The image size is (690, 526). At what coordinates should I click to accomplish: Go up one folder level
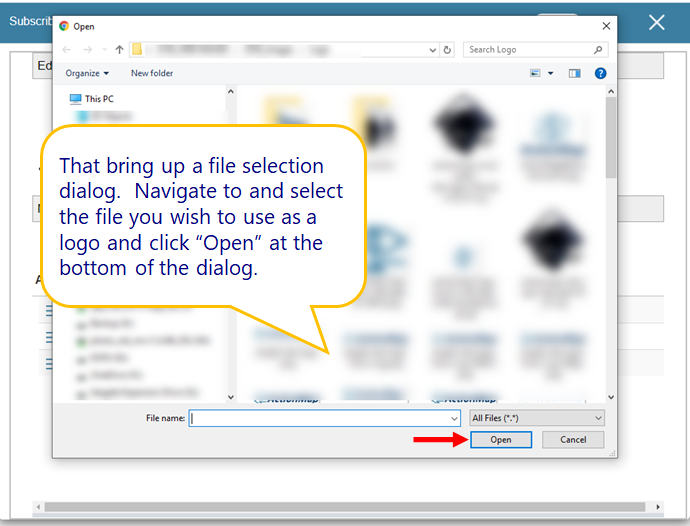[119, 49]
